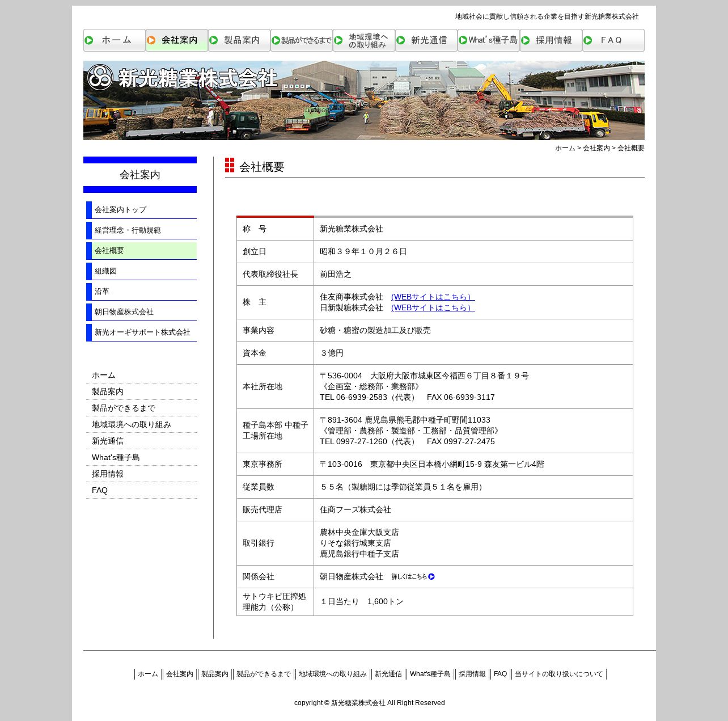The height and width of the screenshot is (721, 728).
Task: Click footer link 当サイトの取り扱いについて
Action: tap(559, 674)
